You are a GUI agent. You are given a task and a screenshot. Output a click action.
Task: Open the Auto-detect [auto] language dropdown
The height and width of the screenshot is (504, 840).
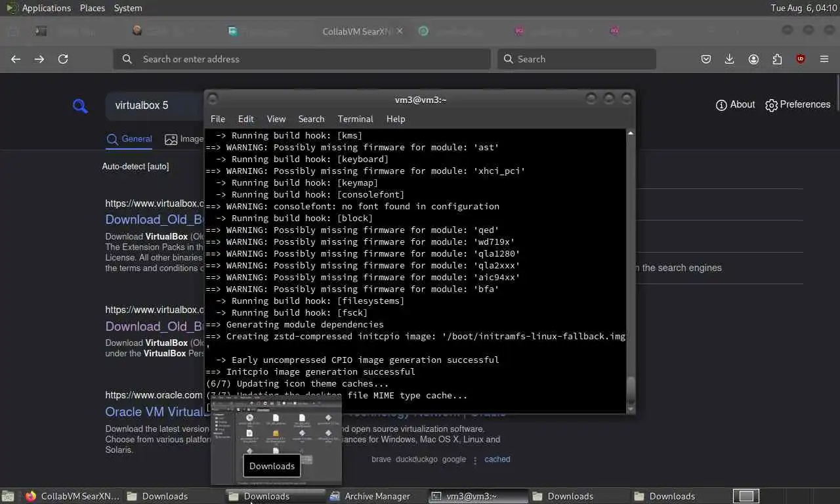(135, 167)
